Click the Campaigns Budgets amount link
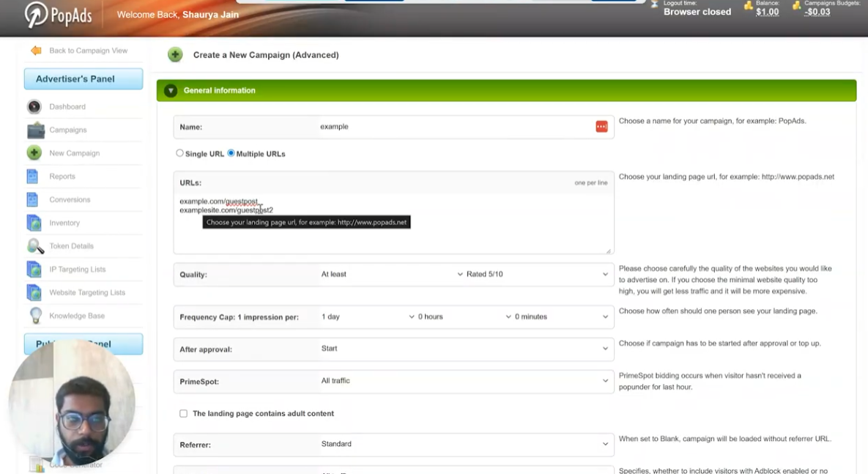The height and width of the screenshot is (474, 868). (817, 12)
